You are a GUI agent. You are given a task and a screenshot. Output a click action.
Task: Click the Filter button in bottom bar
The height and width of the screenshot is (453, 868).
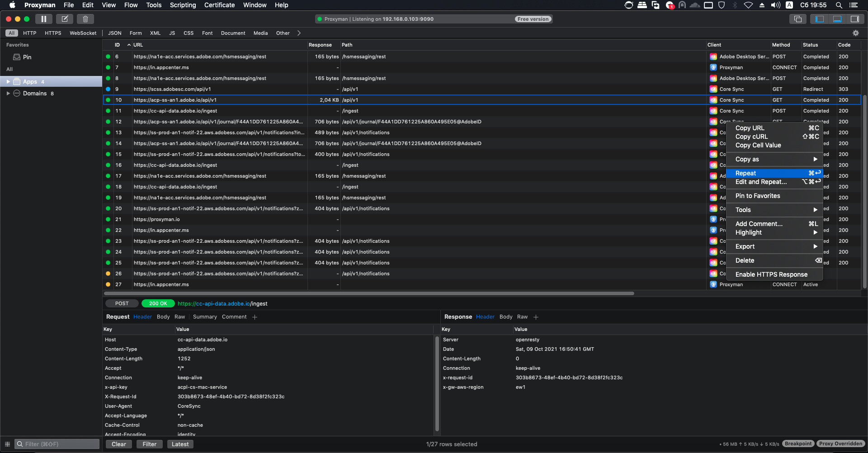click(x=150, y=444)
